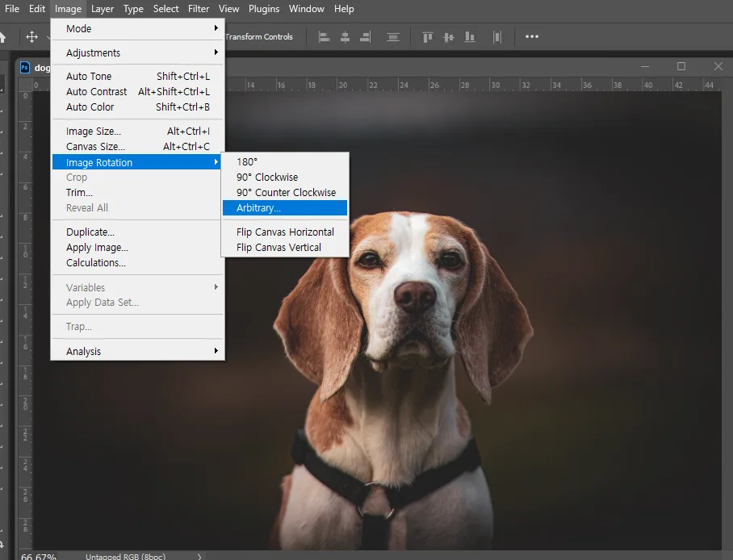Open the Filter menu
The height and width of the screenshot is (560, 733).
pos(199,9)
